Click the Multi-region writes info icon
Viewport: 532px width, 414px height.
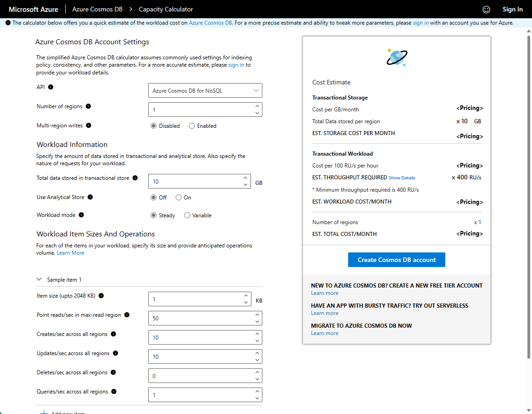[x=89, y=125]
